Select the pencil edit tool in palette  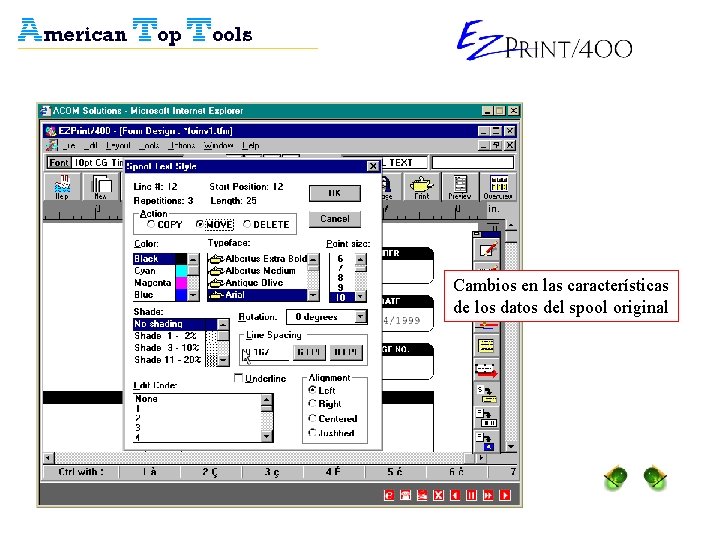pos(487,250)
